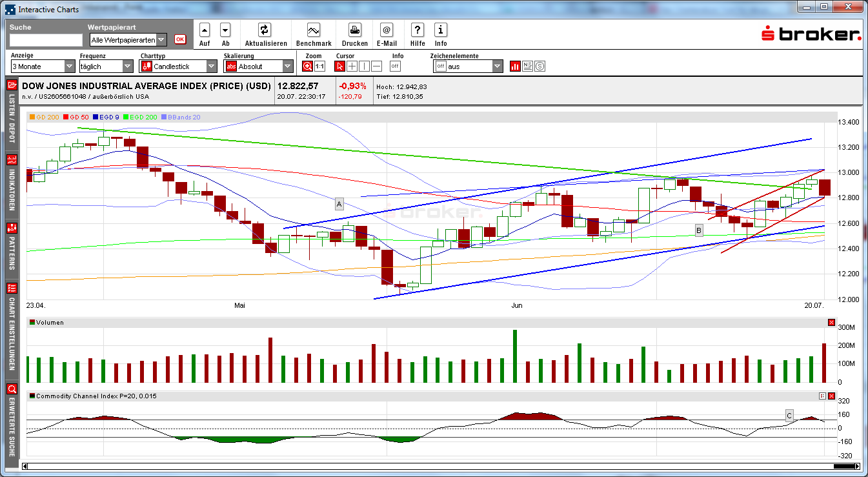
Task: Click the left arrow of horizontal scrollbar
Action: (x=26, y=466)
